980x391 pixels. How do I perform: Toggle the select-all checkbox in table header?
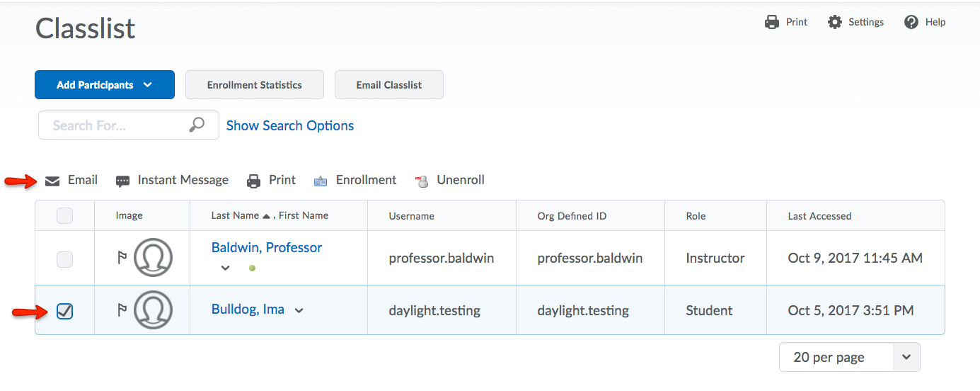pyautogui.click(x=64, y=215)
